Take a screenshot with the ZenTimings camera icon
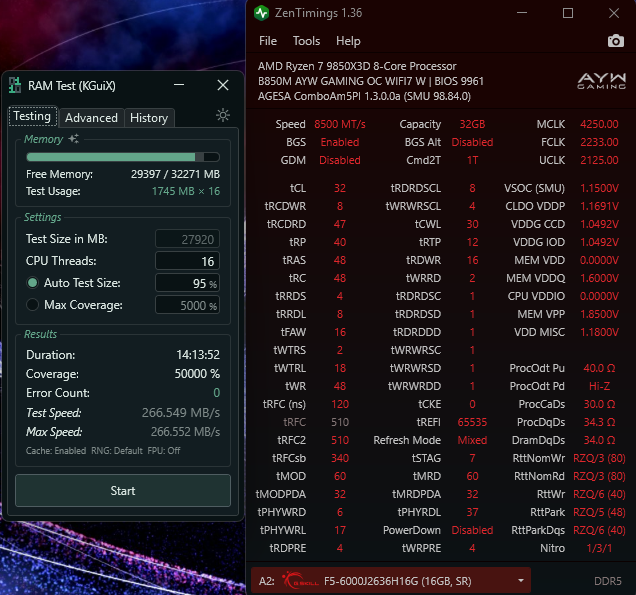Viewport: 636px width, 595px height. click(x=615, y=41)
